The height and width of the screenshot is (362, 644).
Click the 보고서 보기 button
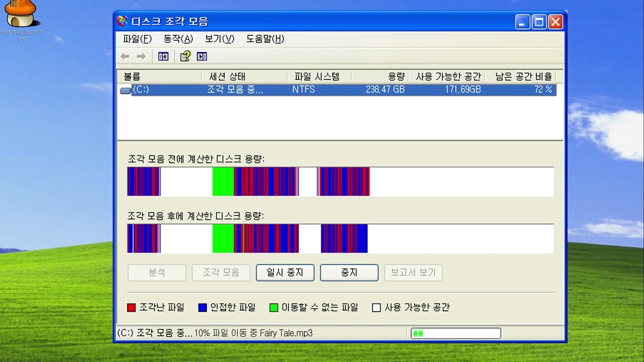click(413, 273)
